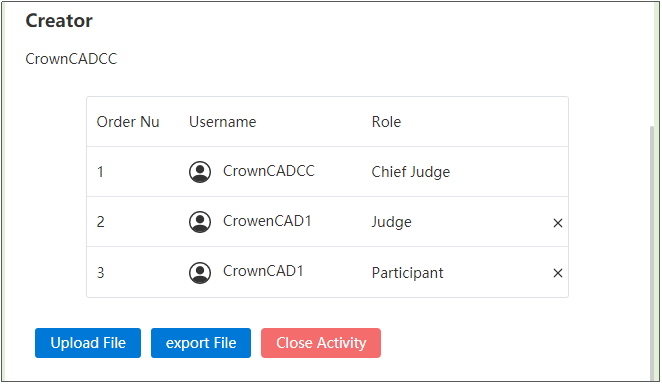Select the username CrownCADCC in row 1
Viewport: 662px width, 384px height.
pos(269,171)
